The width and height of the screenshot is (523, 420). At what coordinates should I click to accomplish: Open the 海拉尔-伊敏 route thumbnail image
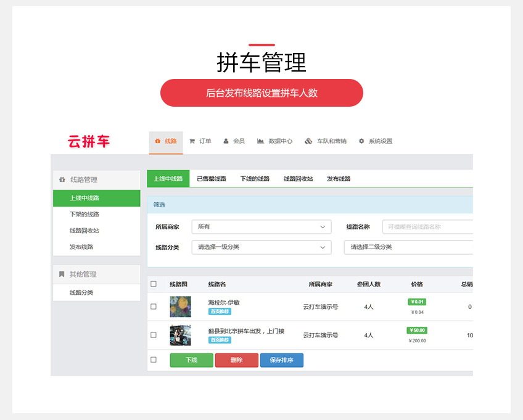point(180,307)
